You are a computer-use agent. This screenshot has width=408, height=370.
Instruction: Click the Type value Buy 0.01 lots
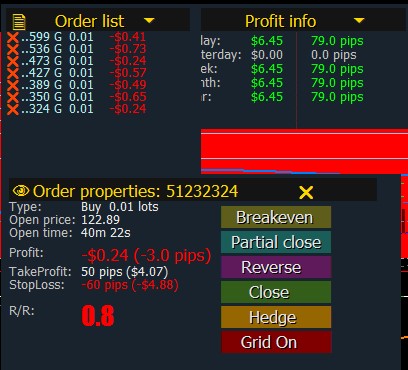click(x=120, y=207)
